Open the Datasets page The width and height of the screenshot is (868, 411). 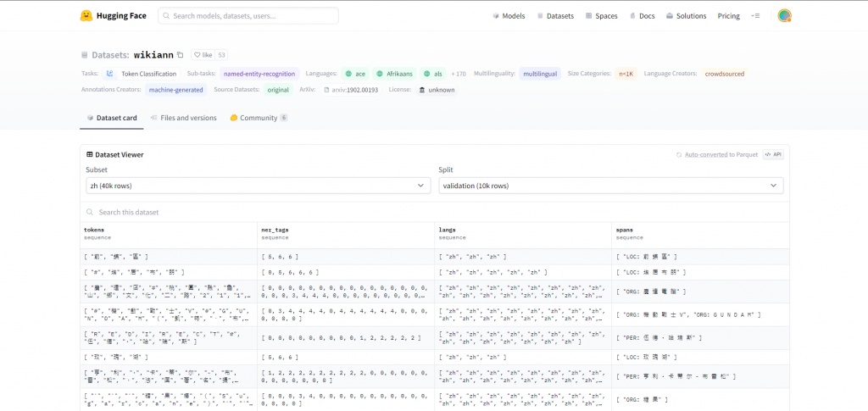pyautogui.click(x=555, y=16)
